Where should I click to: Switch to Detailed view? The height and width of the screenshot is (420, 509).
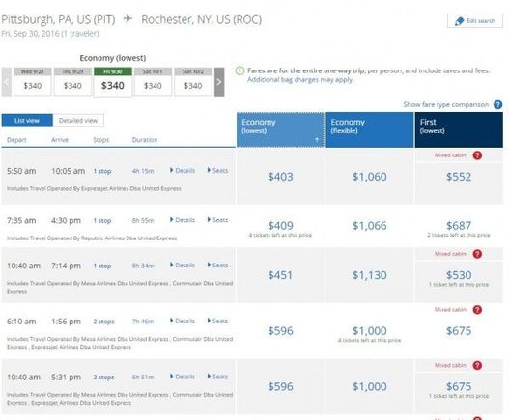point(78,121)
